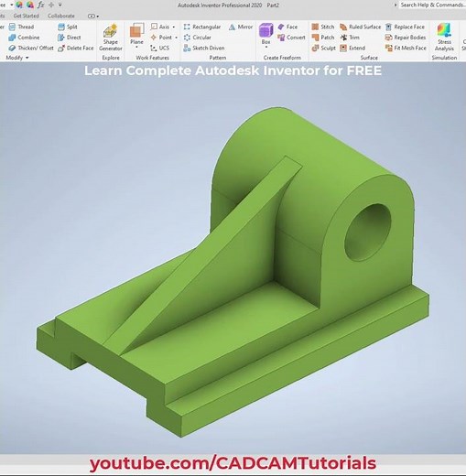Screen dimensions: 466x476
Task: Click the Search Help & Commands field
Action: (433, 5)
